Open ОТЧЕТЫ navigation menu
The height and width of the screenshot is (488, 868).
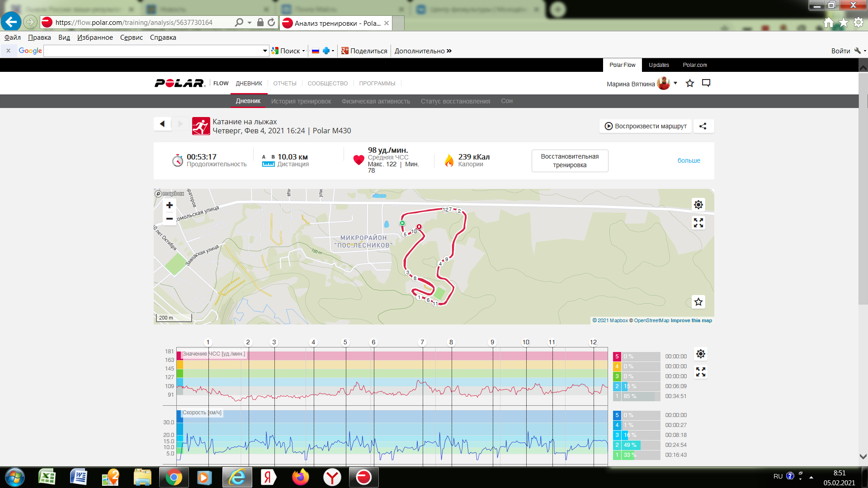point(285,84)
